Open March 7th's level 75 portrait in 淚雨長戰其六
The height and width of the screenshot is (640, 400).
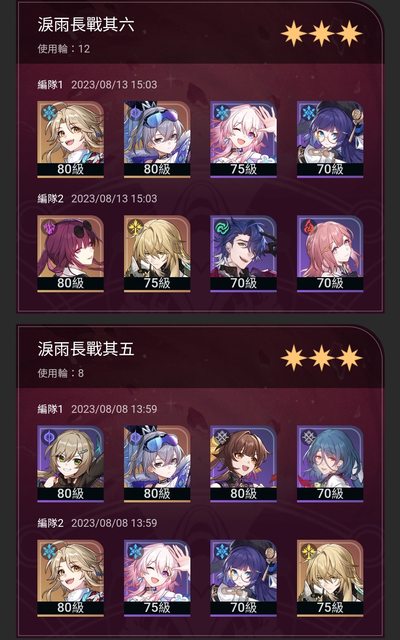(244, 139)
